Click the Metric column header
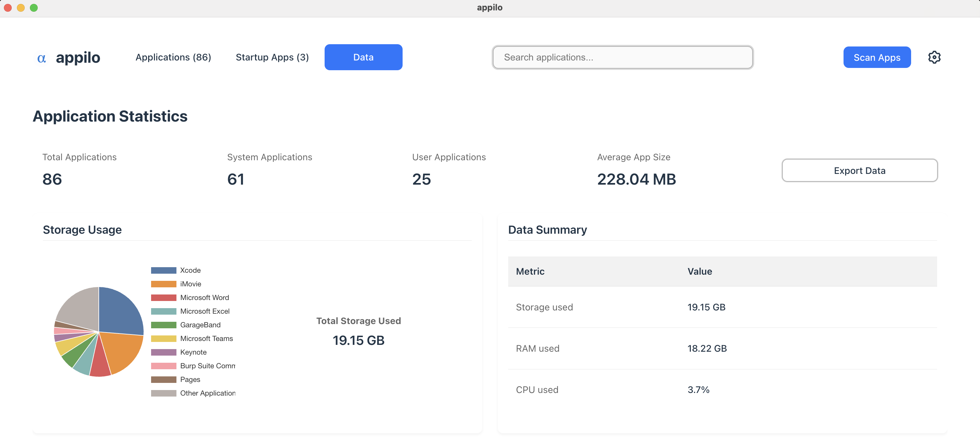 (x=530, y=272)
